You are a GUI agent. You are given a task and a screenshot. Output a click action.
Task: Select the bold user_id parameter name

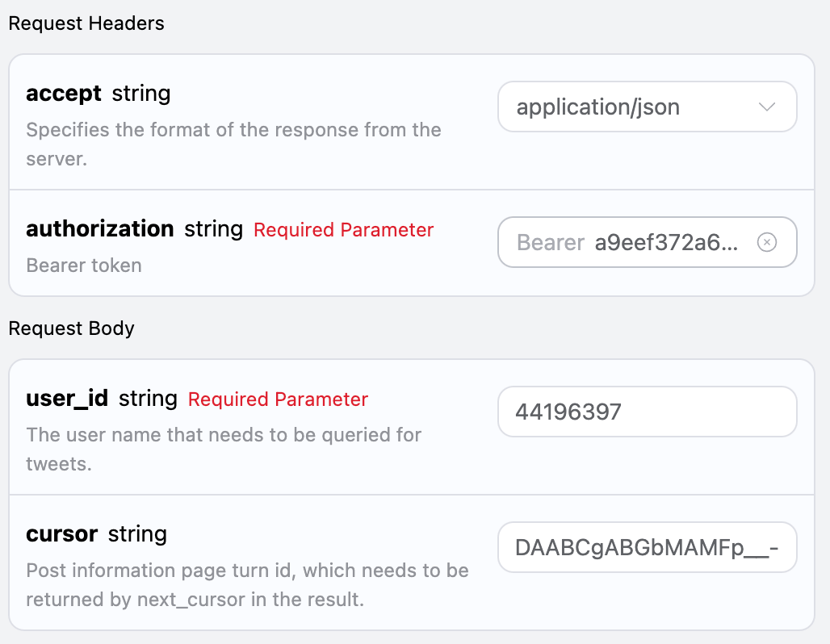[67, 399]
